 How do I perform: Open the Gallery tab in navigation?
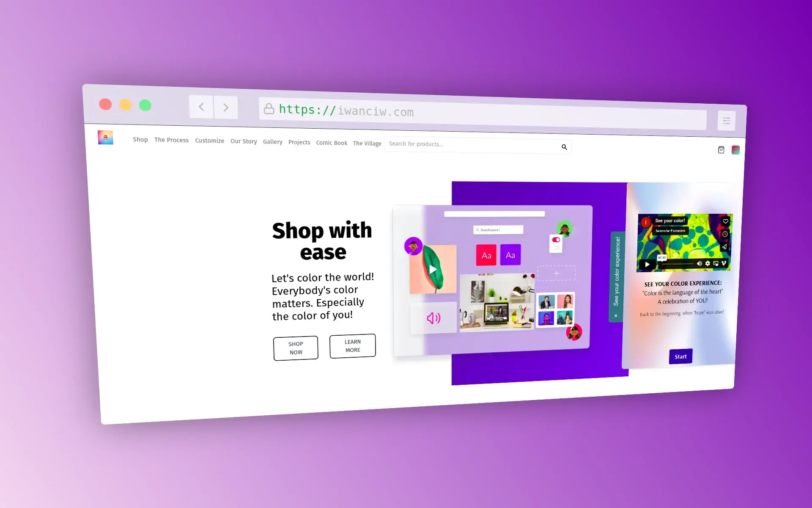(273, 142)
